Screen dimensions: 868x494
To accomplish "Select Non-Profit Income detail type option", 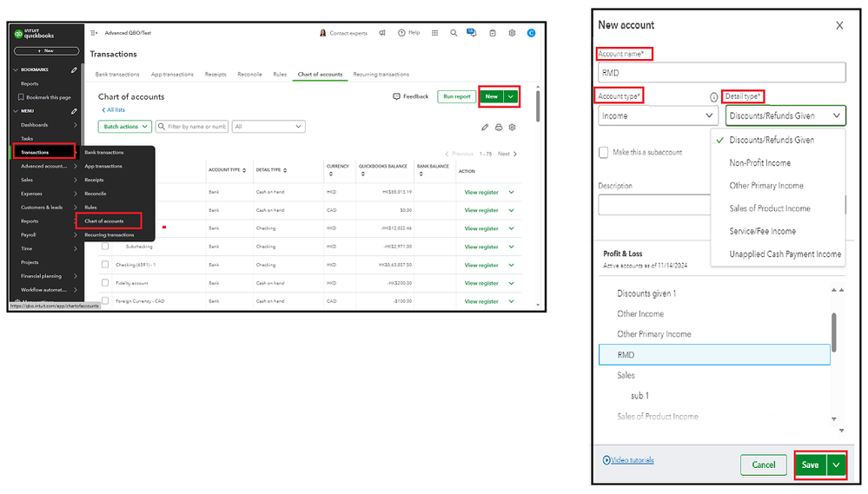I will coord(759,162).
